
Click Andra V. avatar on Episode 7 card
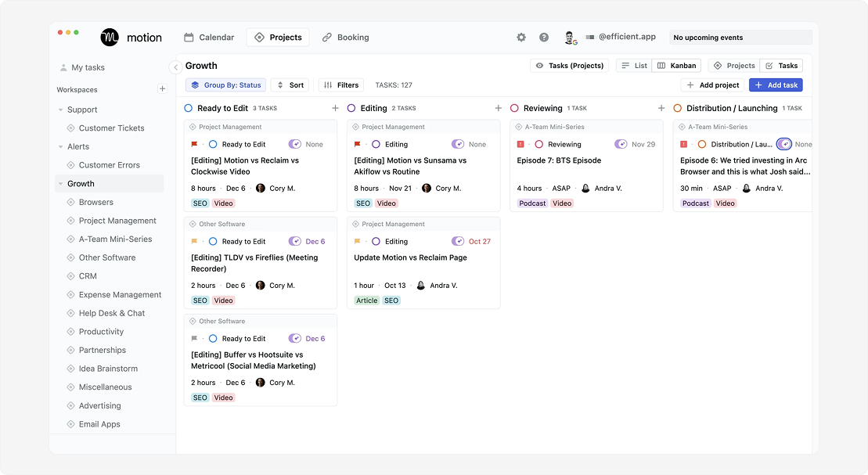point(585,189)
